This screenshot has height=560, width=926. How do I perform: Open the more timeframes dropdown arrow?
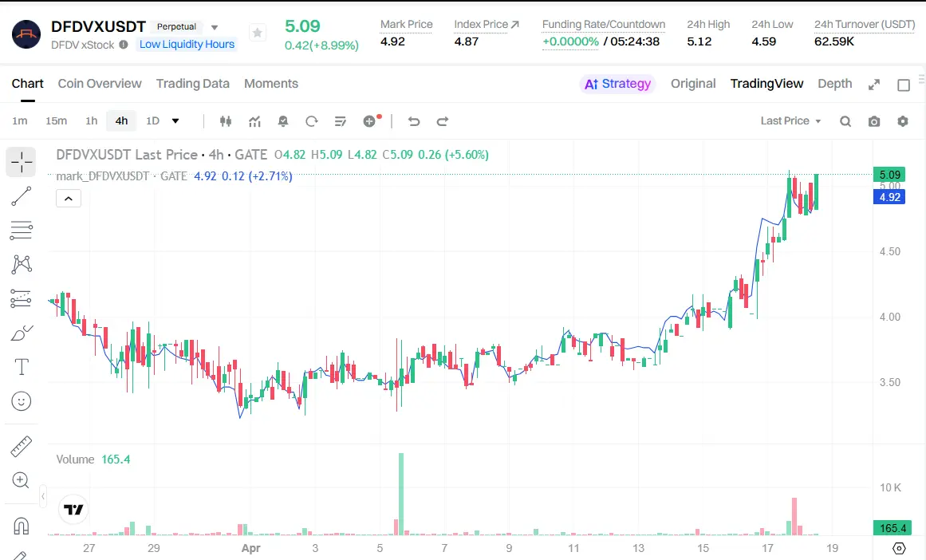click(175, 121)
